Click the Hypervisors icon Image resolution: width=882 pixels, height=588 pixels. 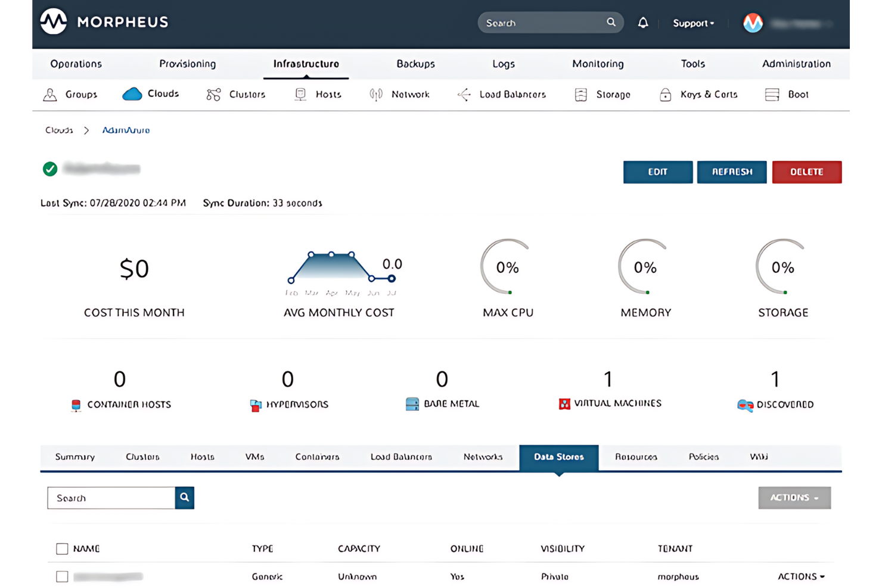coord(256,405)
